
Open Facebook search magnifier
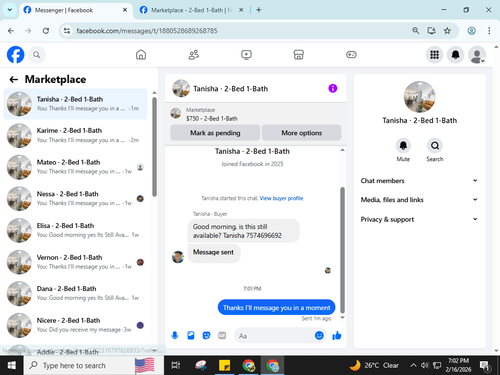click(x=37, y=55)
